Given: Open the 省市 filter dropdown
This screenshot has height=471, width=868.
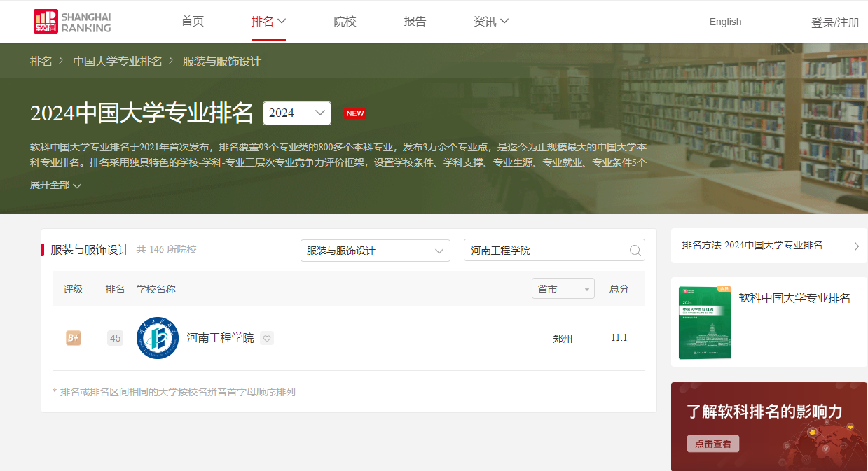Looking at the screenshot, I should click(x=563, y=288).
